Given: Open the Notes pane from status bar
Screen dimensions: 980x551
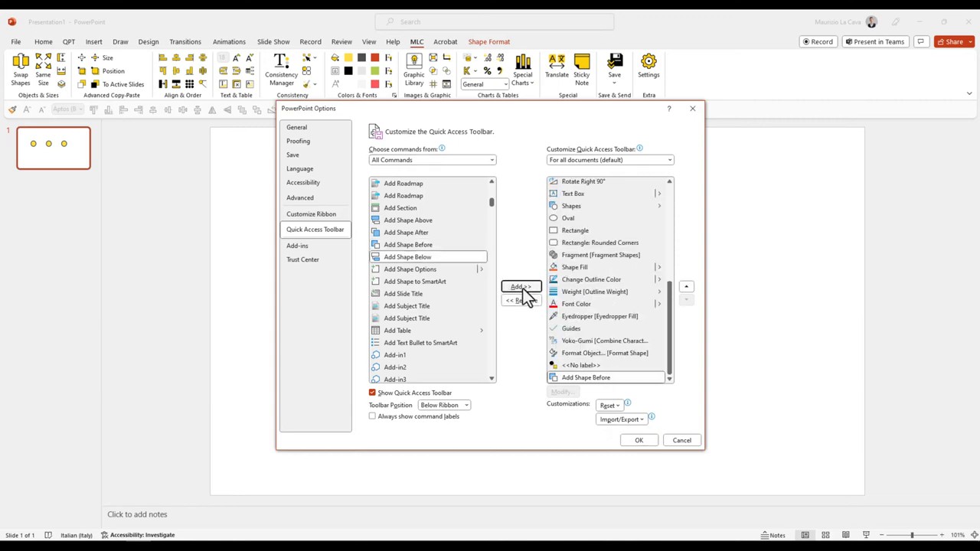Looking at the screenshot, I should click(x=773, y=535).
